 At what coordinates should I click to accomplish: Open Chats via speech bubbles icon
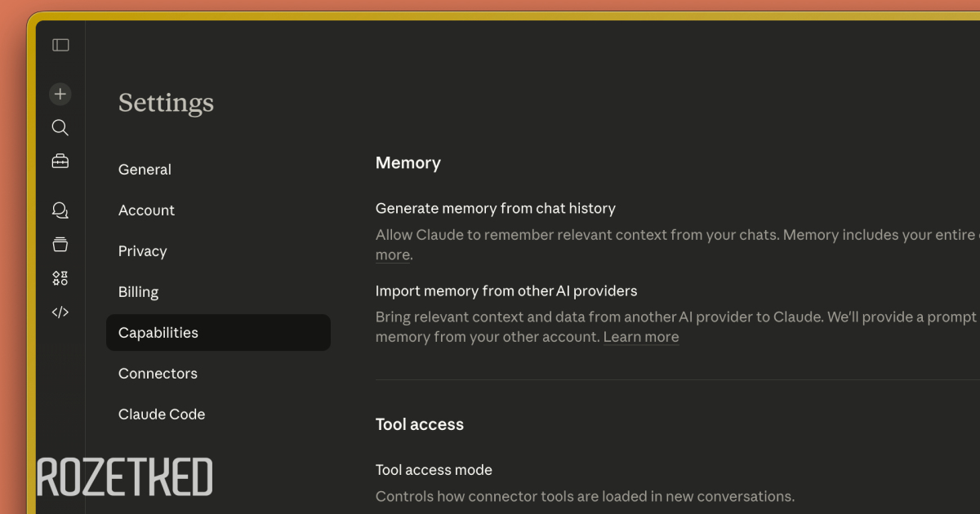[60, 210]
